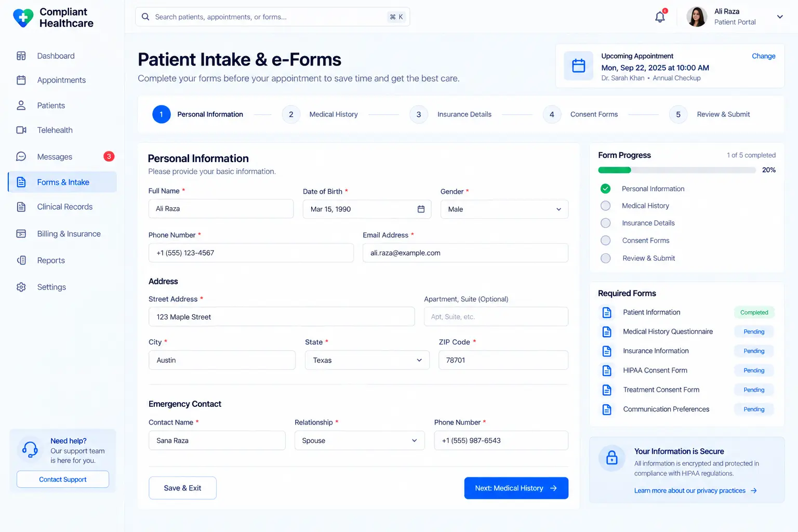Open the State dropdown showing Texas
This screenshot has width=798, height=532.
pyautogui.click(x=367, y=360)
